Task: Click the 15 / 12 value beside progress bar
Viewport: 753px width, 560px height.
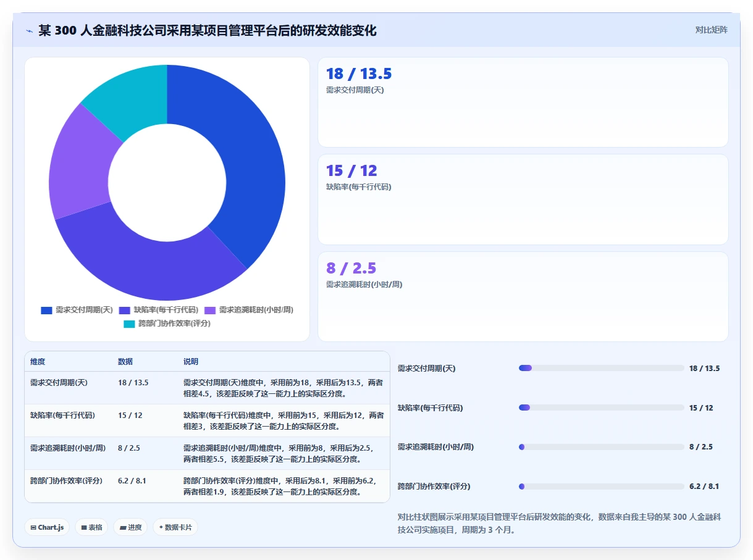Action: [x=701, y=407]
